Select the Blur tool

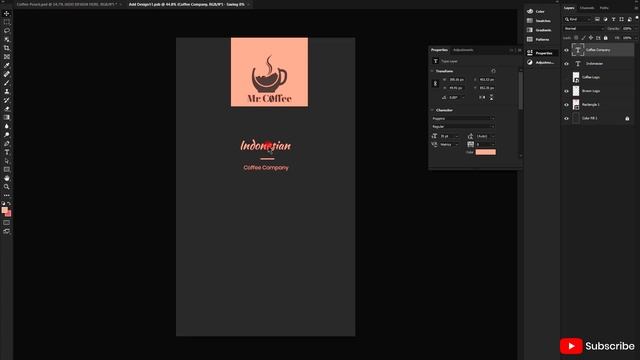pos(7,126)
